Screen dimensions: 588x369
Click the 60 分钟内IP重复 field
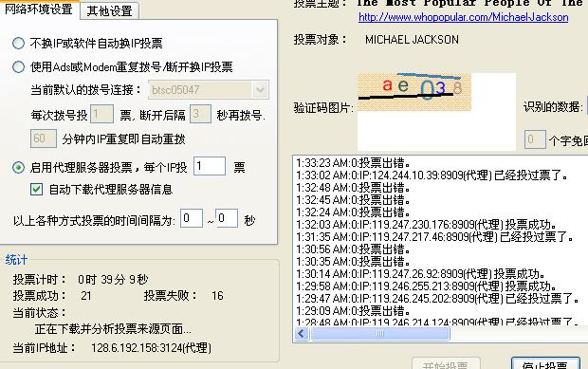(x=44, y=138)
